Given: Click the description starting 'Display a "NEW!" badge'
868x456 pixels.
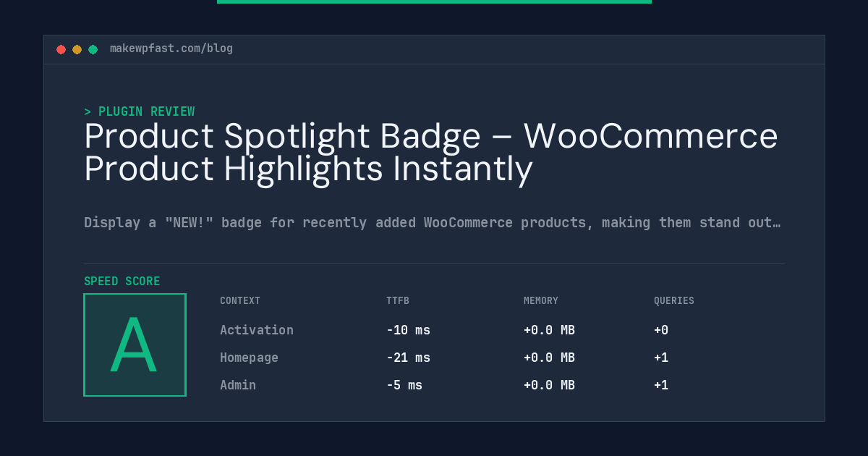Looking at the screenshot, I should [433, 222].
